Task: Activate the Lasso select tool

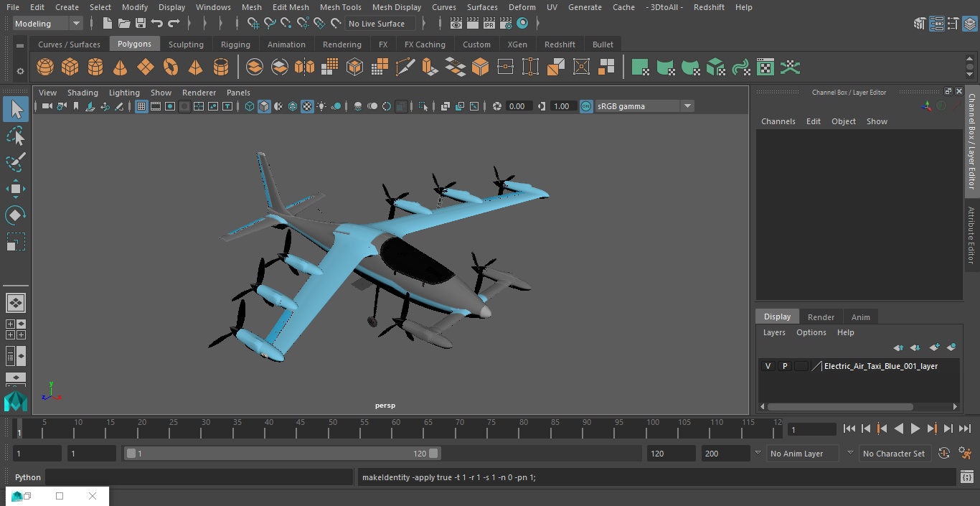Action: [16, 136]
